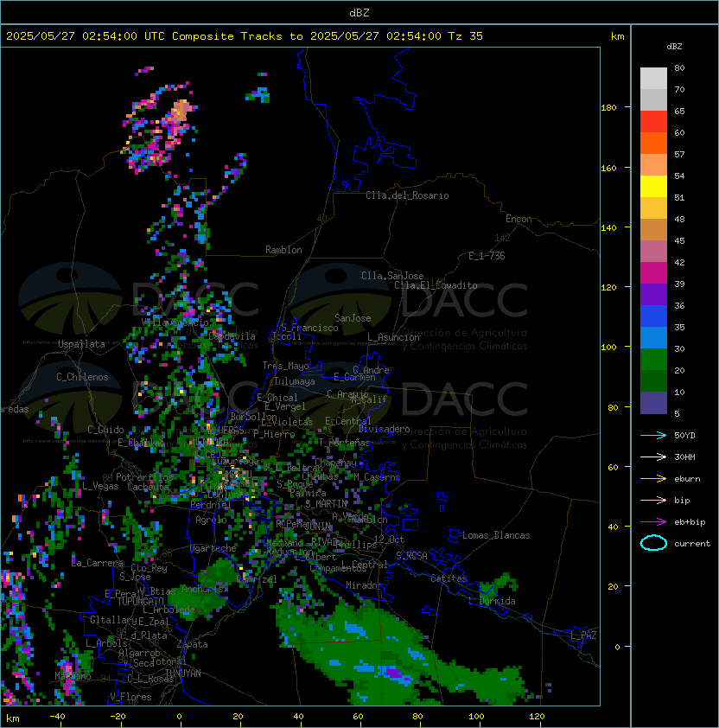
Task: Click the -40 km horizontal axis tick
Action: point(57,717)
